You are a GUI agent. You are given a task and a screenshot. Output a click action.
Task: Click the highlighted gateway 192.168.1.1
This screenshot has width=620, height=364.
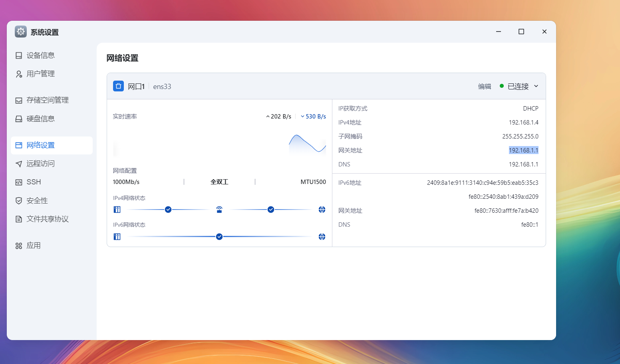coord(523,150)
